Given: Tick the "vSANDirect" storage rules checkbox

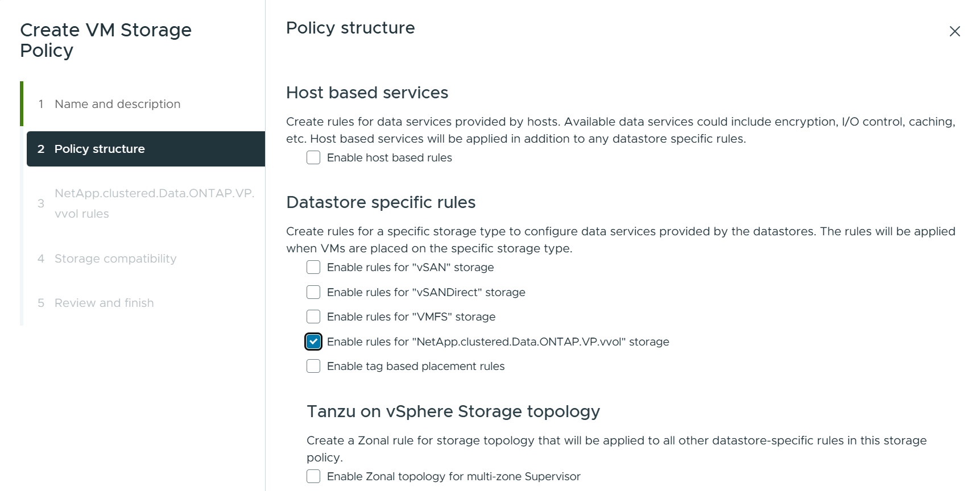Looking at the screenshot, I should [x=313, y=292].
